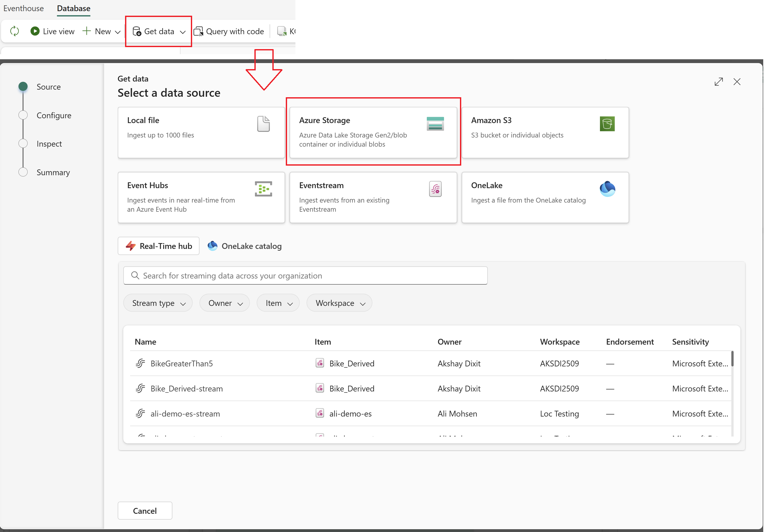Click the Event Hubs icon
This screenshot has width=765, height=532.
pyautogui.click(x=264, y=189)
